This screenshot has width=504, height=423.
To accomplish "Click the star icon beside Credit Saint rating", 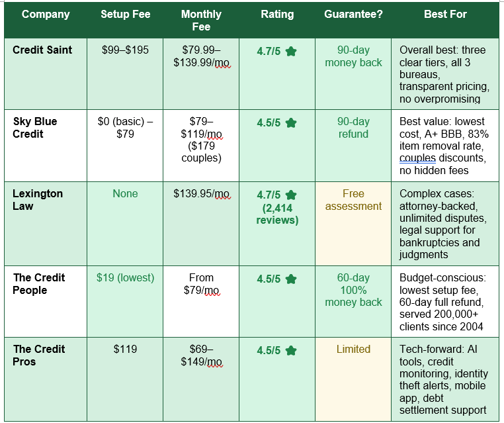I will (x=291, y=51).
